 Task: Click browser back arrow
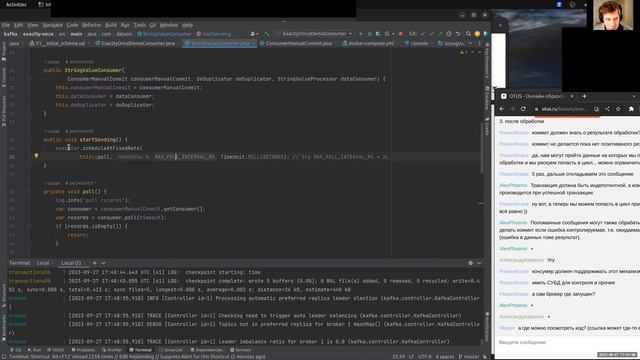(502, 109)
